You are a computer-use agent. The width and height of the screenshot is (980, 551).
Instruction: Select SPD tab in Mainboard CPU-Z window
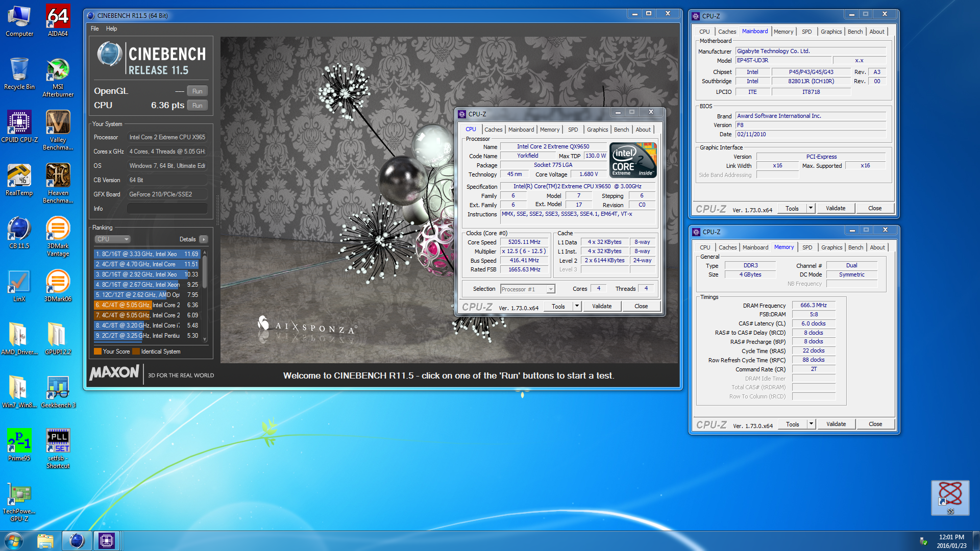point(807,32)
